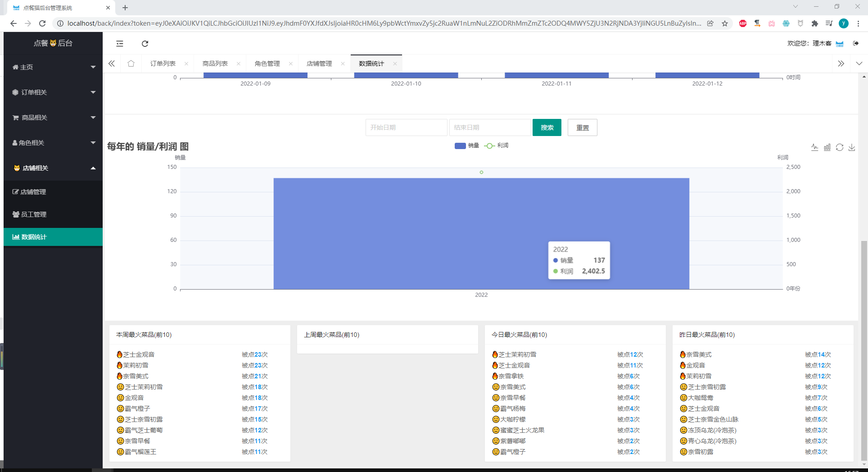
Task: Expand the 商品相关 sidebar menu
Action: [x=53, y=118]
